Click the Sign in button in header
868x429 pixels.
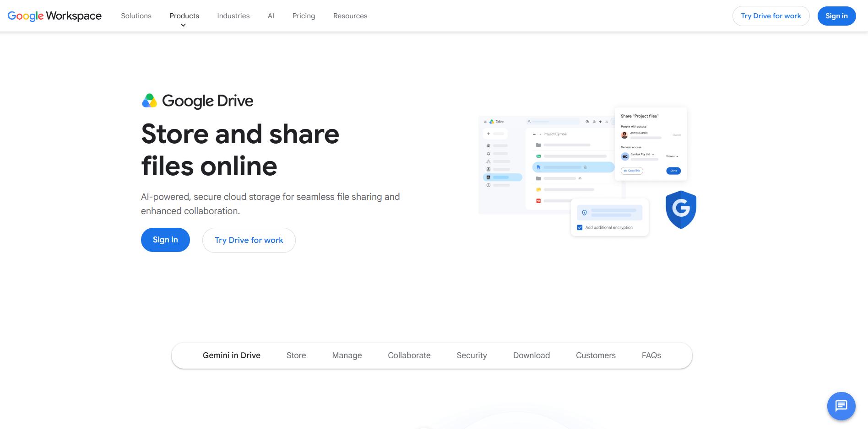pyautogui.click(x=836, y=16)
